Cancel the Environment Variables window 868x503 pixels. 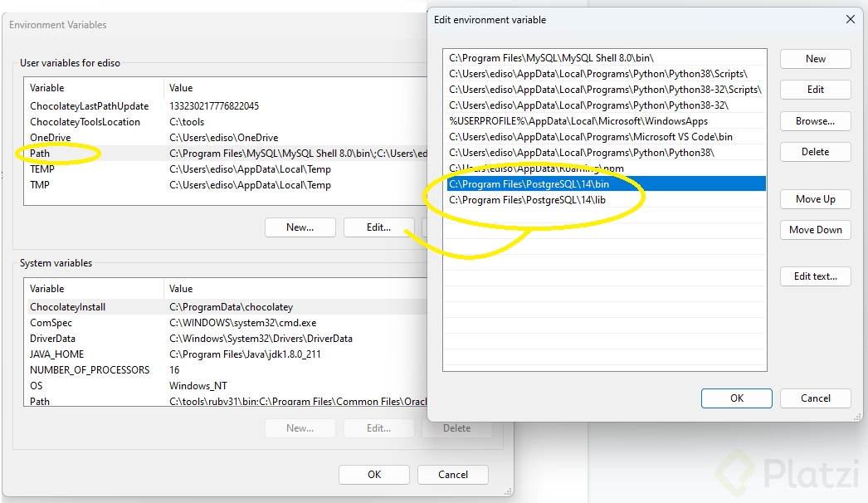coord(453,475)
